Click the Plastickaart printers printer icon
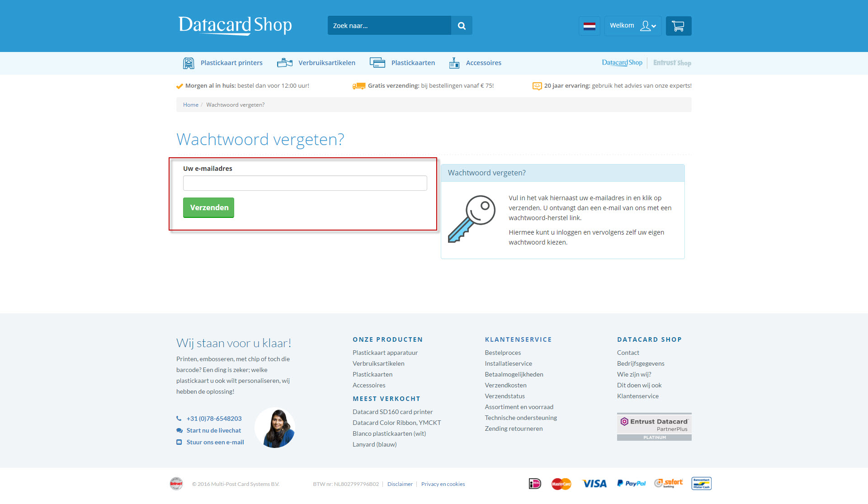 189,63
